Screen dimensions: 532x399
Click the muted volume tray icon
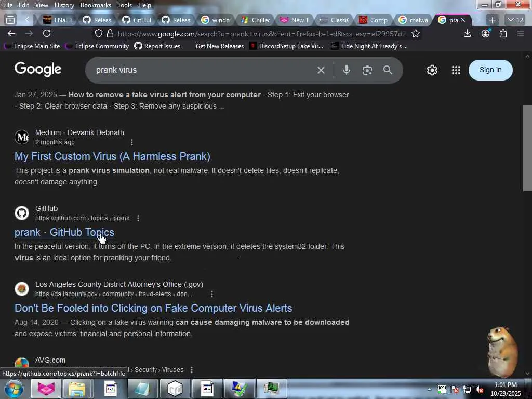(480, 390)
